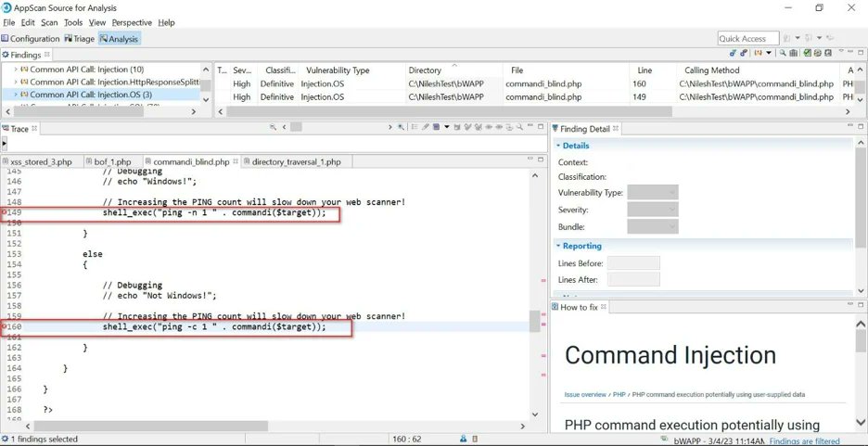Click the Trace zoom slider handle
Viewport: 868px width, 446px height.
point(296,127)
